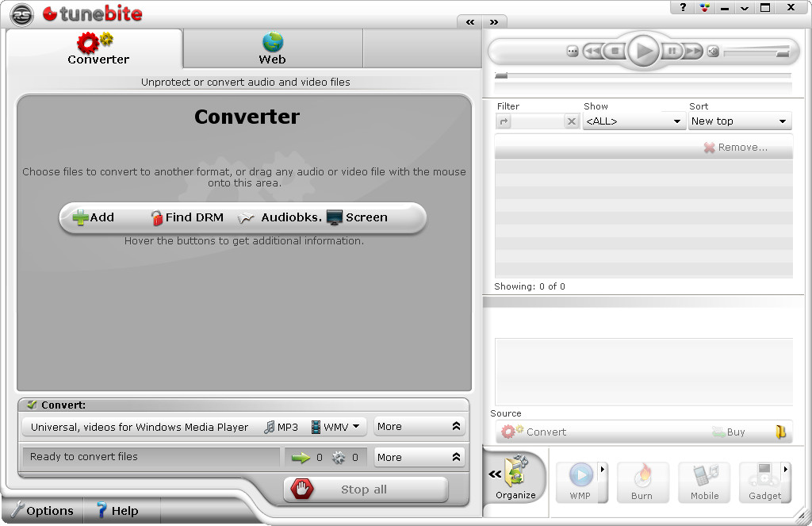
Task: Click the volume slider in the player
Action: [757, 52]
